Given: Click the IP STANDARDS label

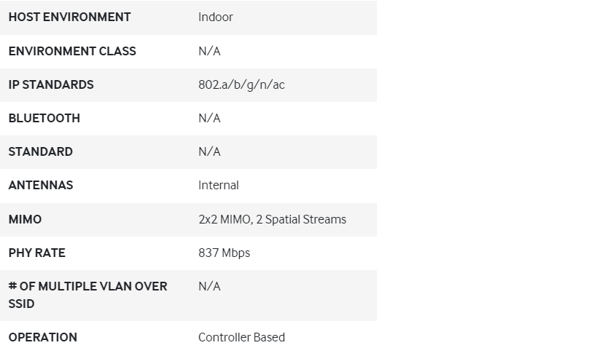Looking at the screenshot, I should pos(51,84).
